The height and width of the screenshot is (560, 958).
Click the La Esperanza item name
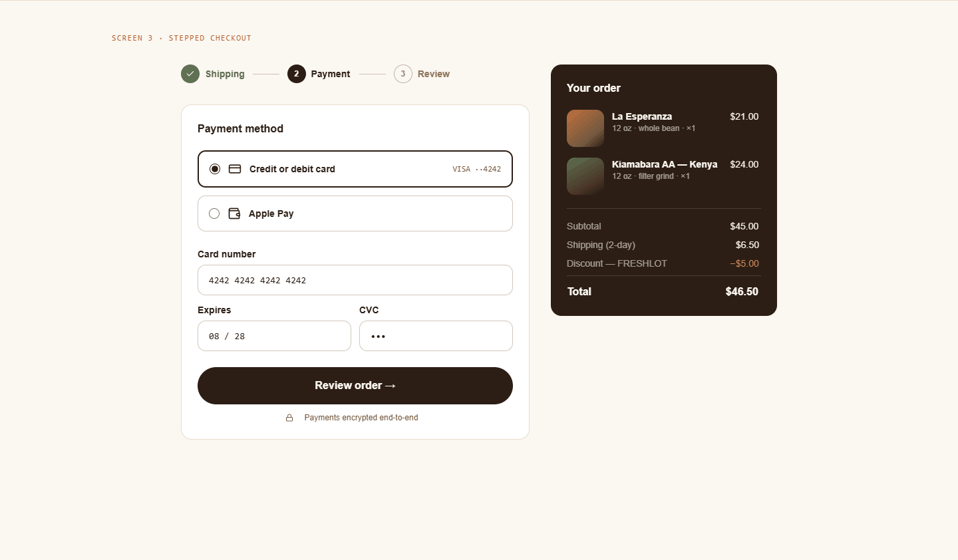click(642, 116)
